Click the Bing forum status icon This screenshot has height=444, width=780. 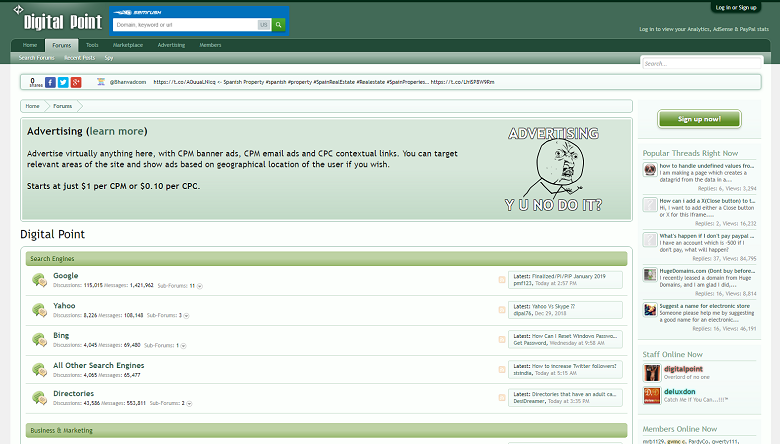[x=39, y=340]
